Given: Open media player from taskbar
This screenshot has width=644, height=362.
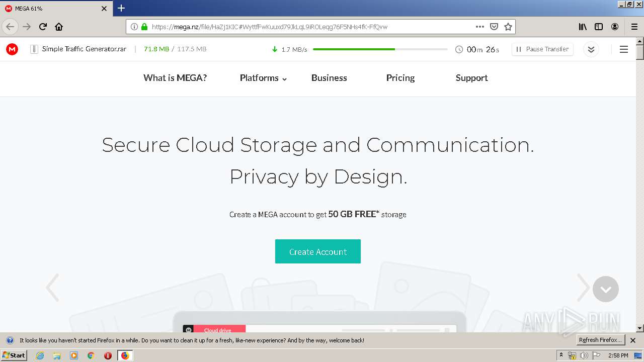Looking at the screenshot, I should click(74, 355).
